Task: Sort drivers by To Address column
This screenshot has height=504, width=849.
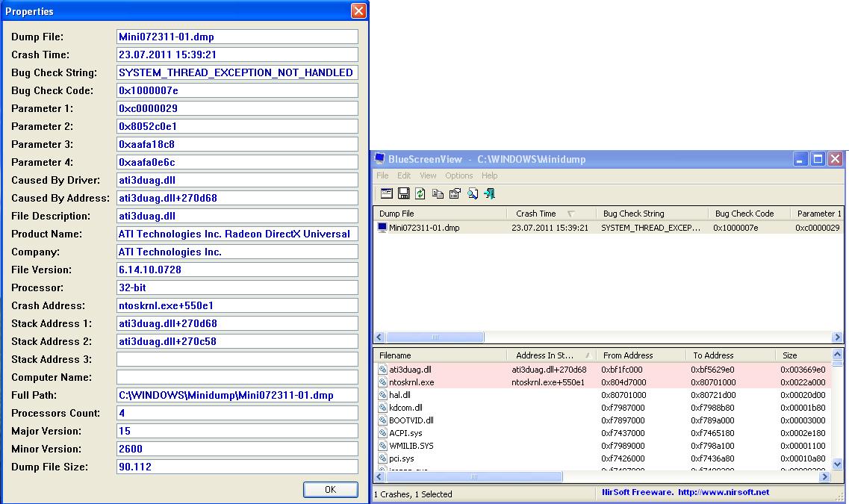Action: pyautogui.click(x=730, y=355)
